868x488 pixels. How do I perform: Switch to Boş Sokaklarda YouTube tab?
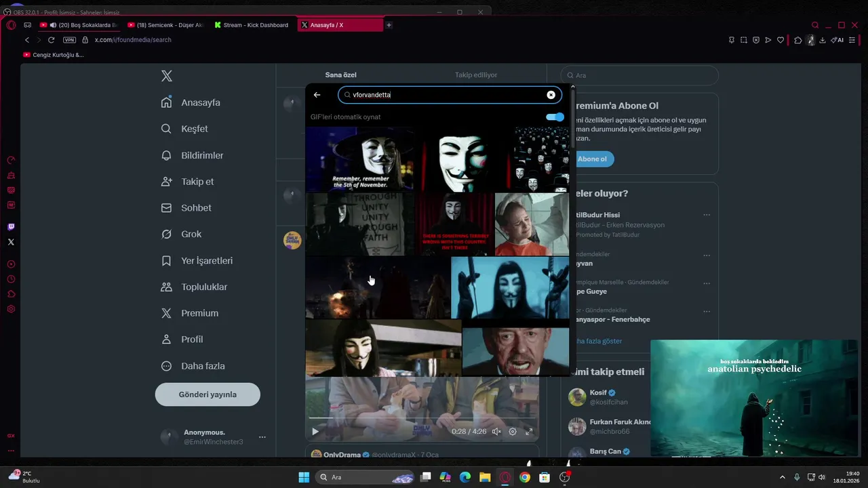tap(80, 25)
